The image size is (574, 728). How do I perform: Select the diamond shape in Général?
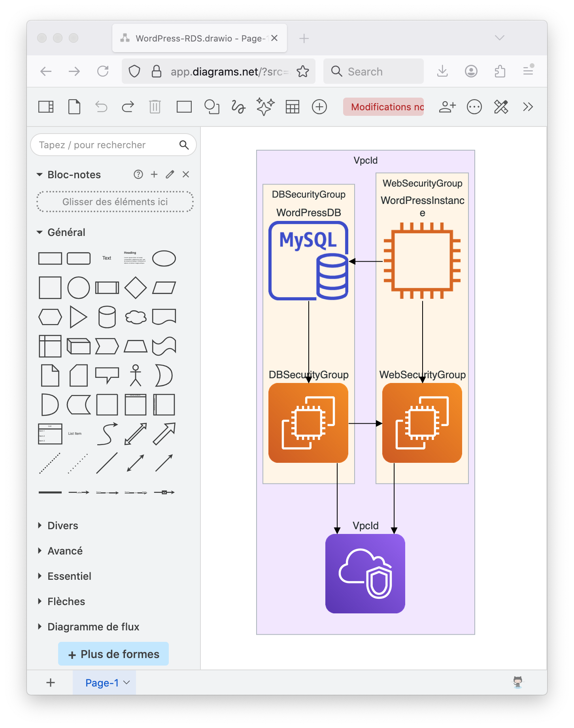[x=136, y=288]
